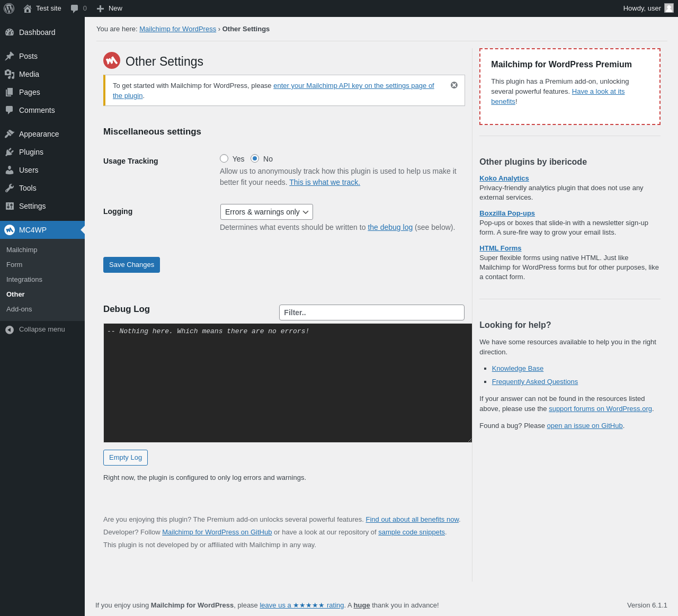
Task: Open the Form submenu item
Action: click(x=14, y=265)
